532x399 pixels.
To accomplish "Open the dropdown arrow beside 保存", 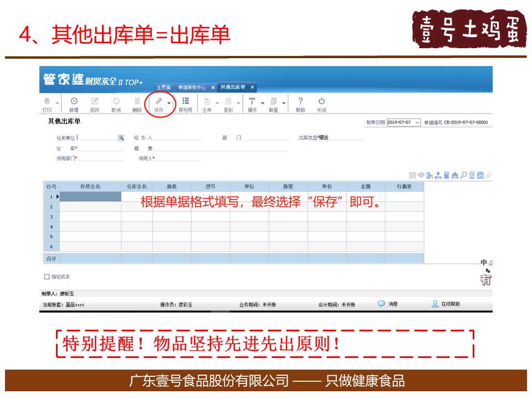I will tap(169, 103).
